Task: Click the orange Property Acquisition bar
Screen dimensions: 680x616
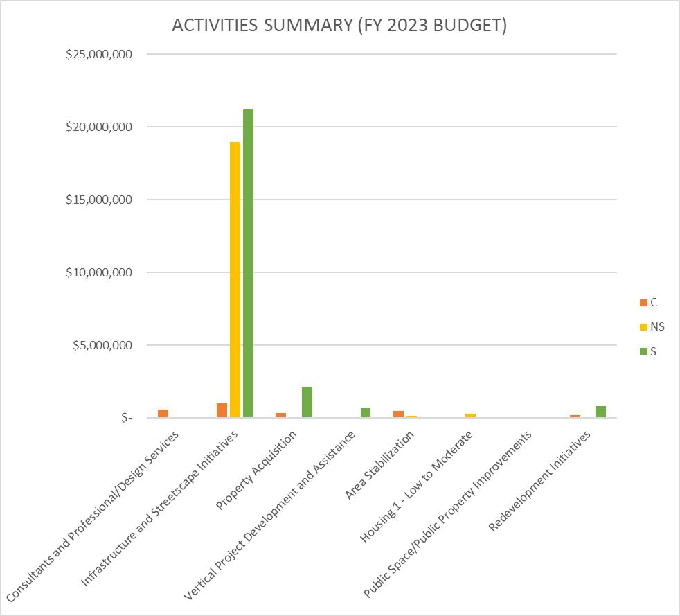Action: (280, 415)
